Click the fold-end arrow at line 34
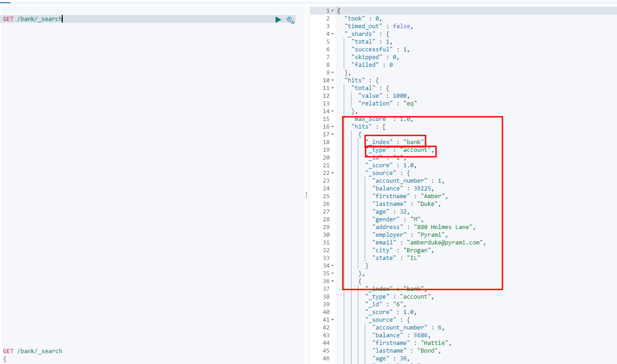This screenshot has width=617, height=364. [333, 265]
